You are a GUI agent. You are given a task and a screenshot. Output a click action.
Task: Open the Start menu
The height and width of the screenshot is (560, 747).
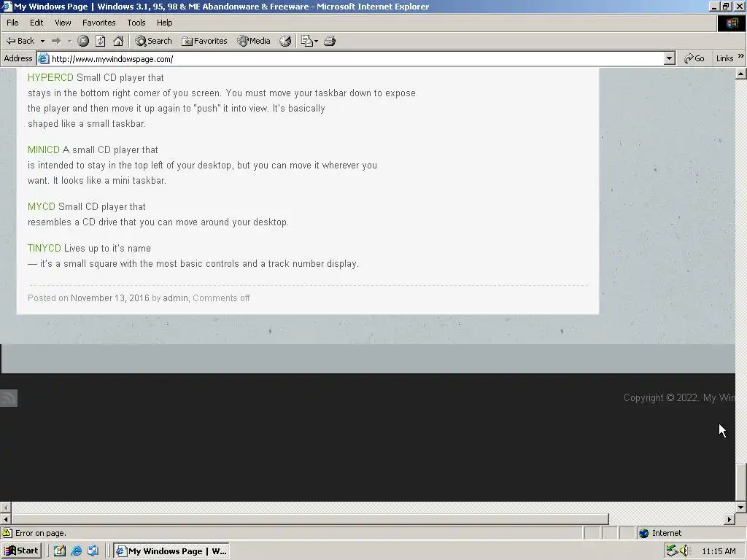21,551
